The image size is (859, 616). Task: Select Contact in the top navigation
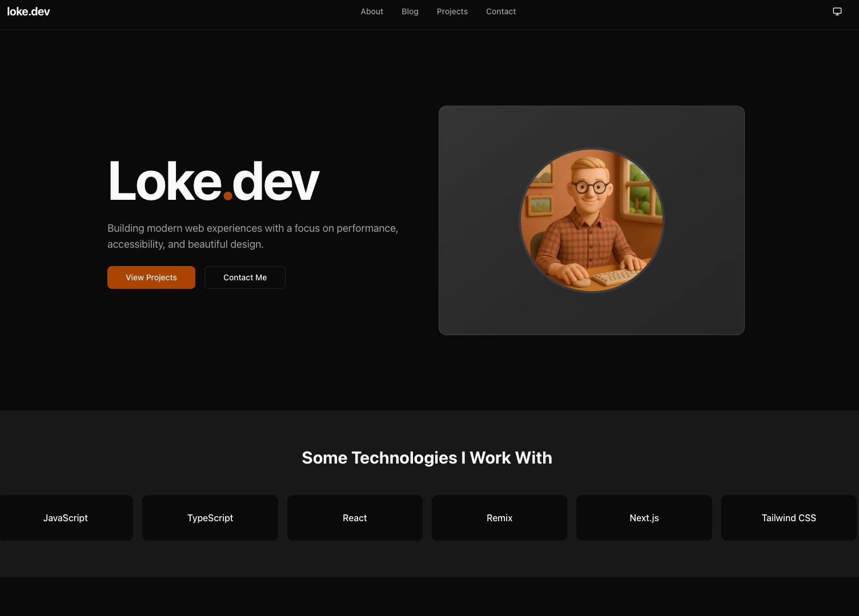501,11
